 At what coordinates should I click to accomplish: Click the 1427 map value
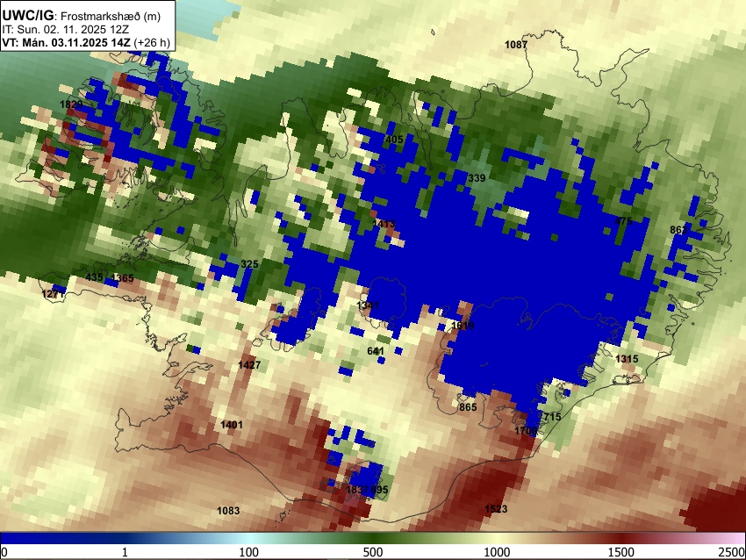[x=249, y=365]
